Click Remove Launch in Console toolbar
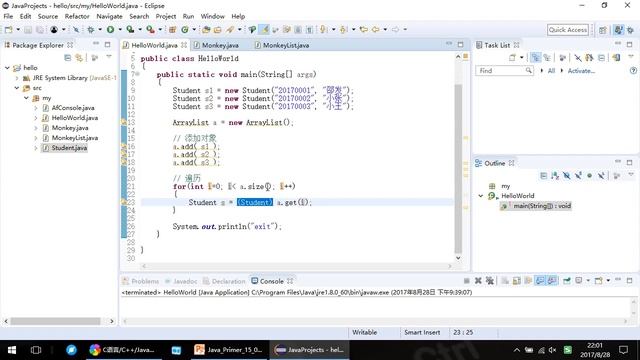Screen dimensions: 640x360 pos(478,281)
